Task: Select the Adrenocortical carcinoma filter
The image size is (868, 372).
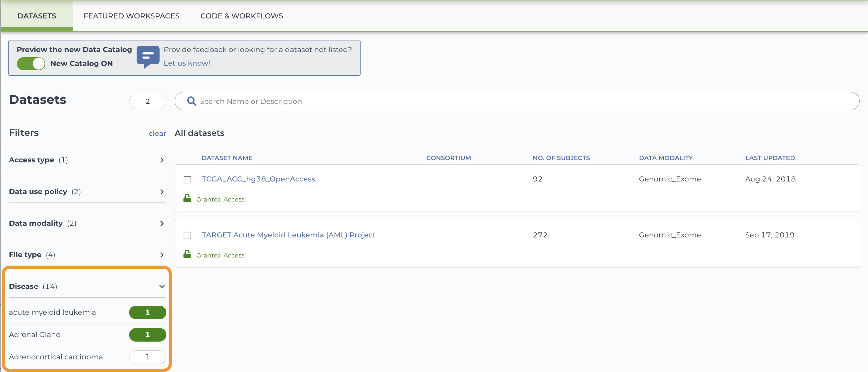Action: click(148, 357)
